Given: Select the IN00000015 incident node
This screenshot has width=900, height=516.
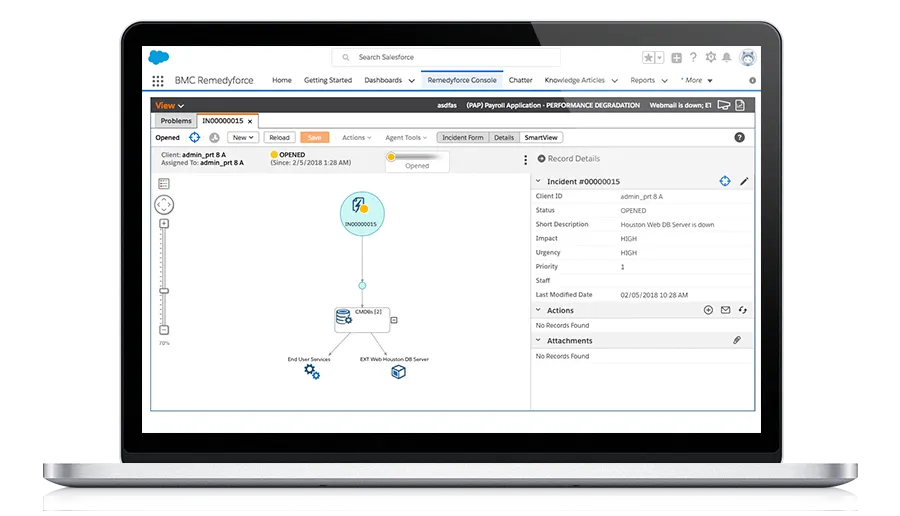Looking at the screenshot, I should 362,214.
